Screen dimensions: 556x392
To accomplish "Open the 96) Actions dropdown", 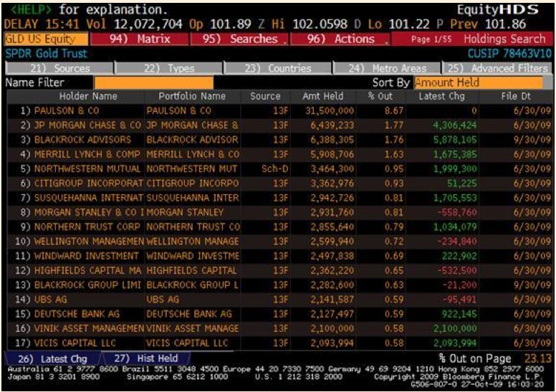I will 340,39.
